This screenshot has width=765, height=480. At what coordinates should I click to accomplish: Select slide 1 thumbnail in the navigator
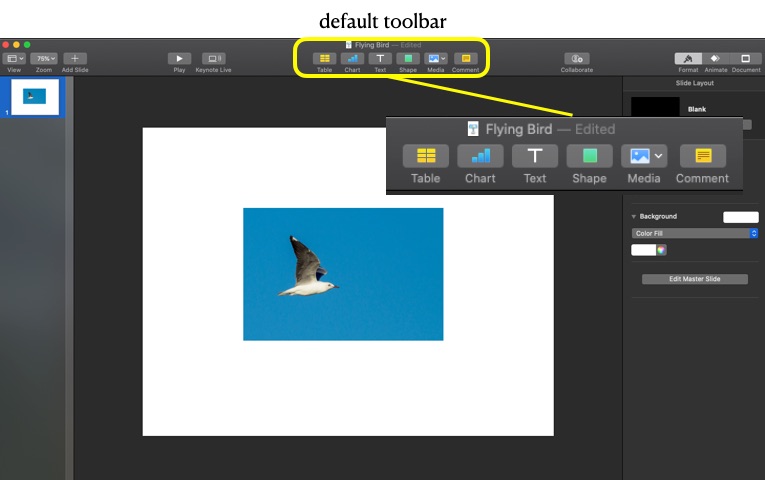click(x=35, y=97)
